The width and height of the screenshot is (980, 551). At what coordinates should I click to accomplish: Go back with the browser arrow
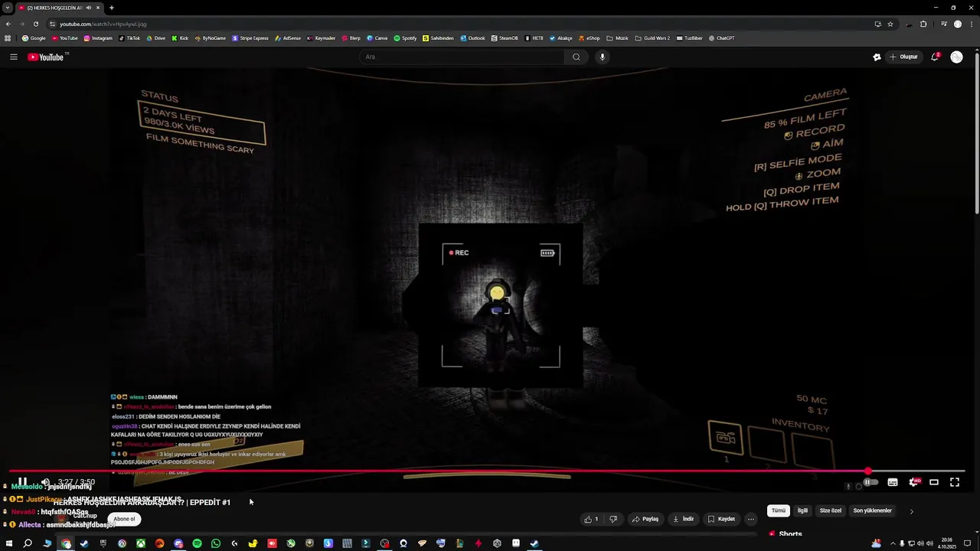[x=8, y=24]
